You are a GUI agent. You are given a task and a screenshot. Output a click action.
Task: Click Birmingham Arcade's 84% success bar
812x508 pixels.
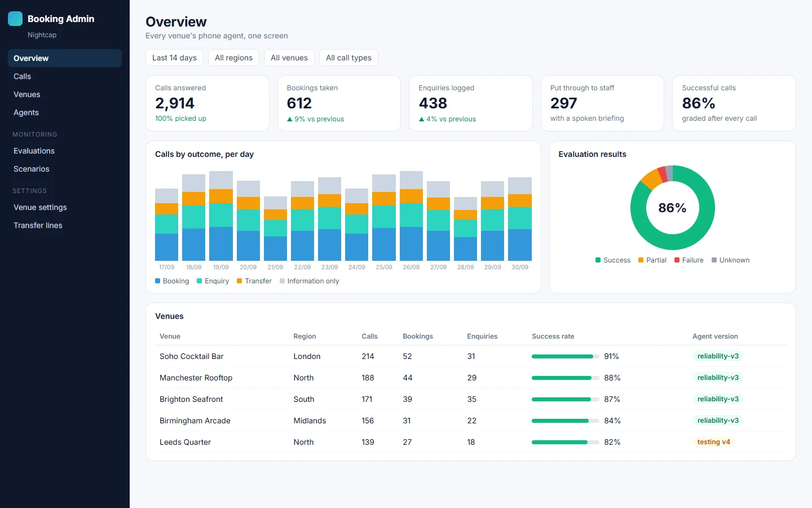[x=566, y=421]
